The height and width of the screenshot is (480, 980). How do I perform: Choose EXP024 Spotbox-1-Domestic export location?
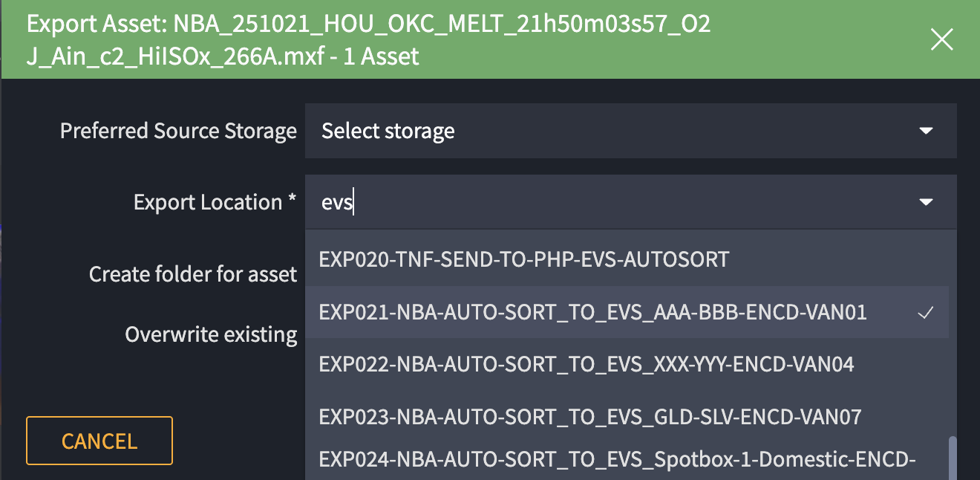[x=616, y=459]
